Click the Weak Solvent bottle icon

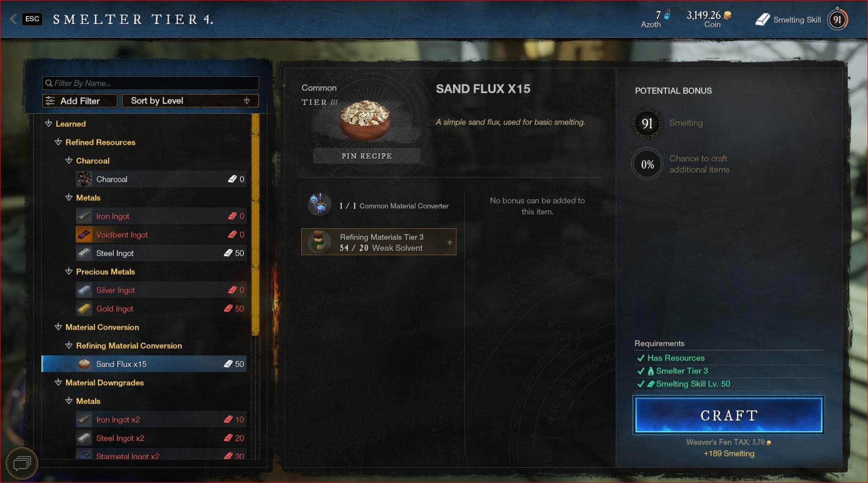pos(319,242)
